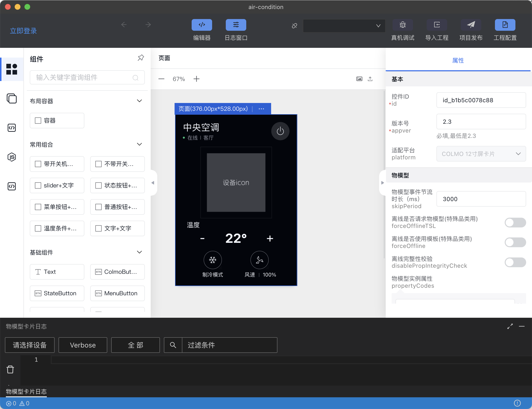Open the 请选择设备 device selector
The width and height of the screenshot is (532, 409).
pyautogui.click(x=30, y=345)
